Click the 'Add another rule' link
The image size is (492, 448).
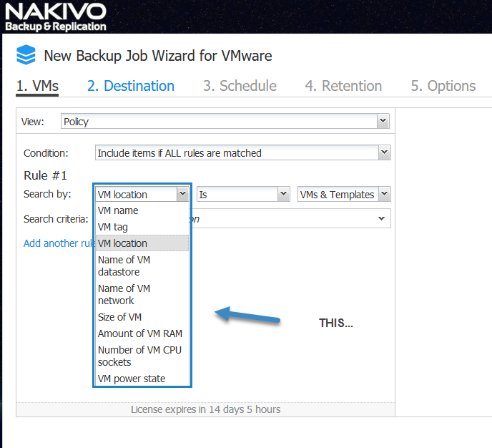pos(59,243)
